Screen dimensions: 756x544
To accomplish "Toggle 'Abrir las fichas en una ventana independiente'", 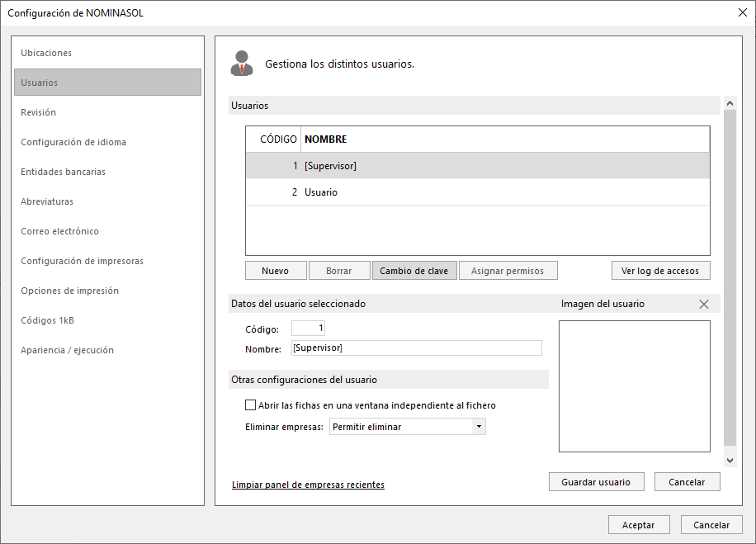I will click(250, 405).
